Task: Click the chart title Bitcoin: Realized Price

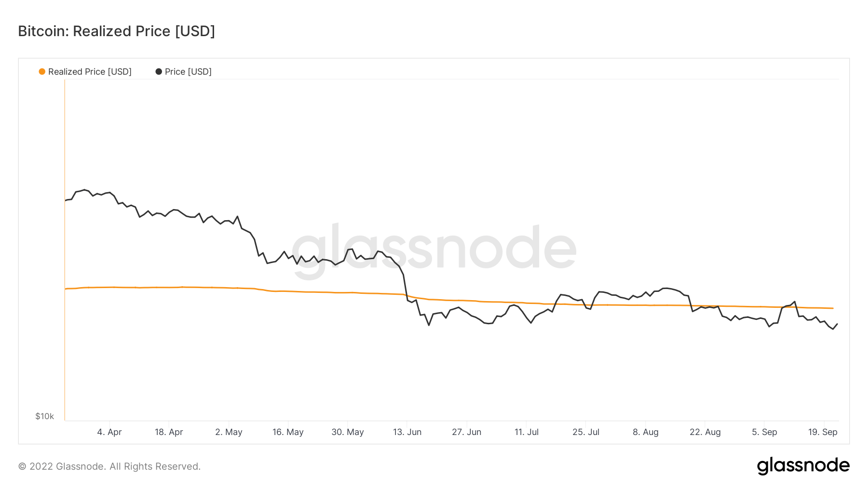Action: click(116, 31)
